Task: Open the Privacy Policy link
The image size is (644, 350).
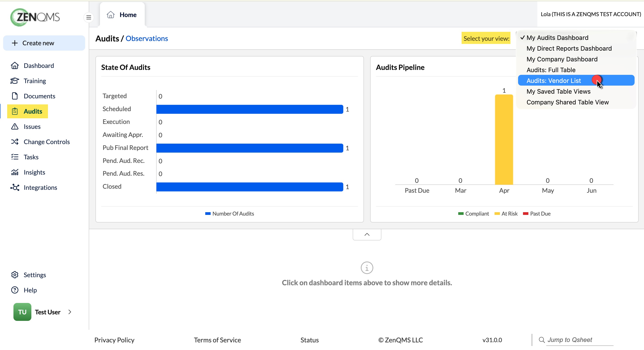Action: [x=114, y=340]
